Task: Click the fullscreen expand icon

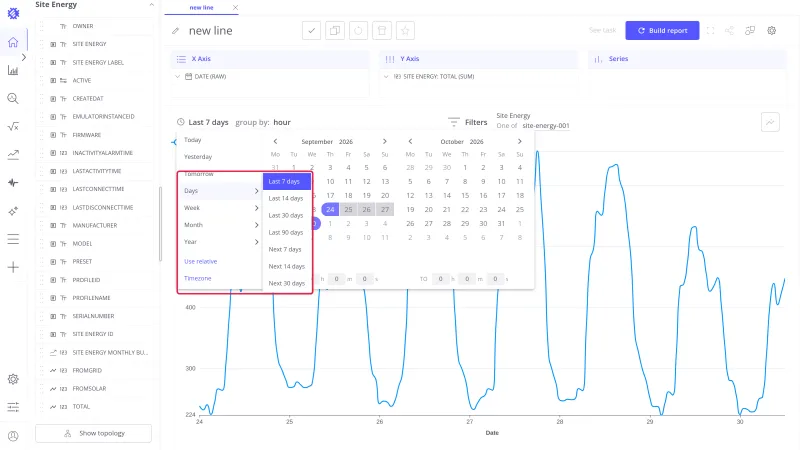Action: coord(710,31)
